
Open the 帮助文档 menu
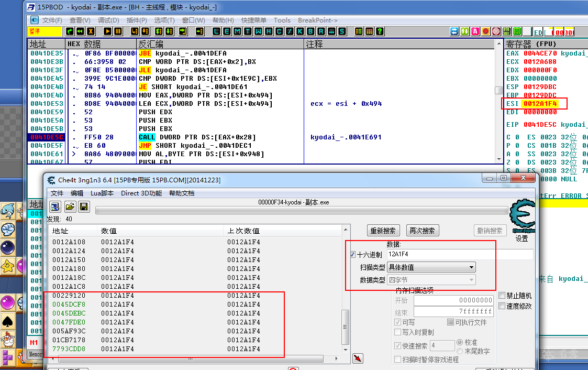click(x=182, y=193)
